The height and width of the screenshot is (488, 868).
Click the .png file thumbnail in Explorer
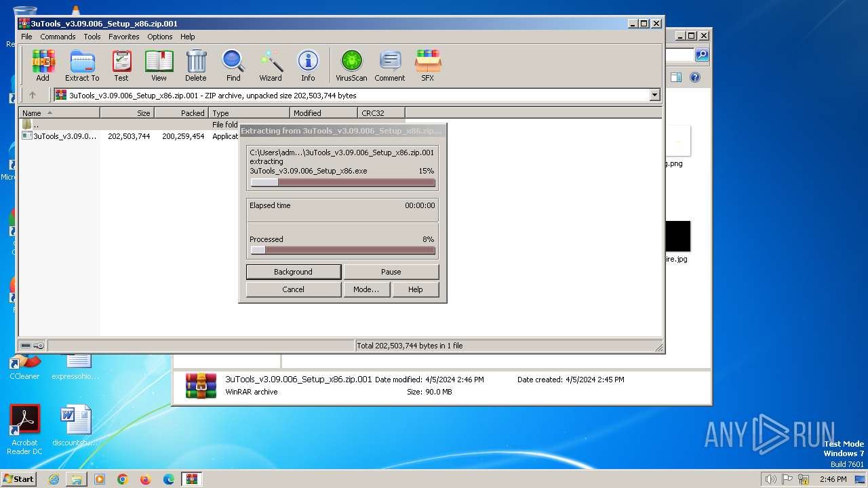coord(677,141)
